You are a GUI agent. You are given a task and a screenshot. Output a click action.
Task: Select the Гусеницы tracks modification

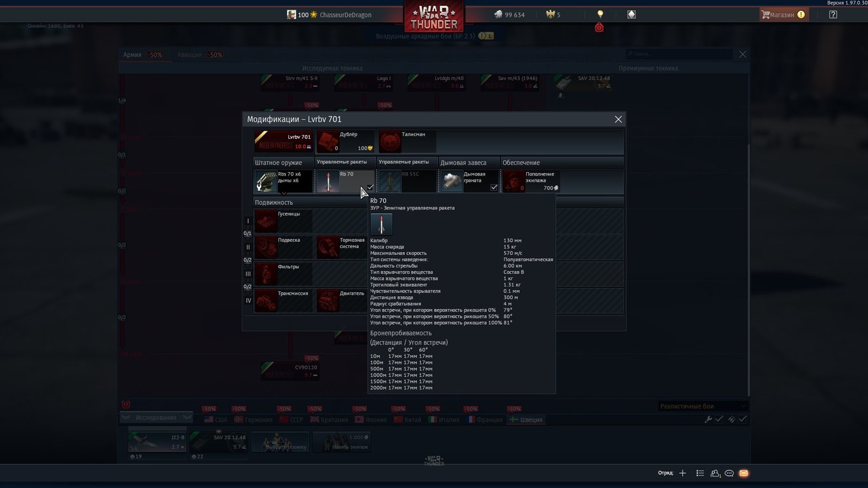[x=283, y=220]
